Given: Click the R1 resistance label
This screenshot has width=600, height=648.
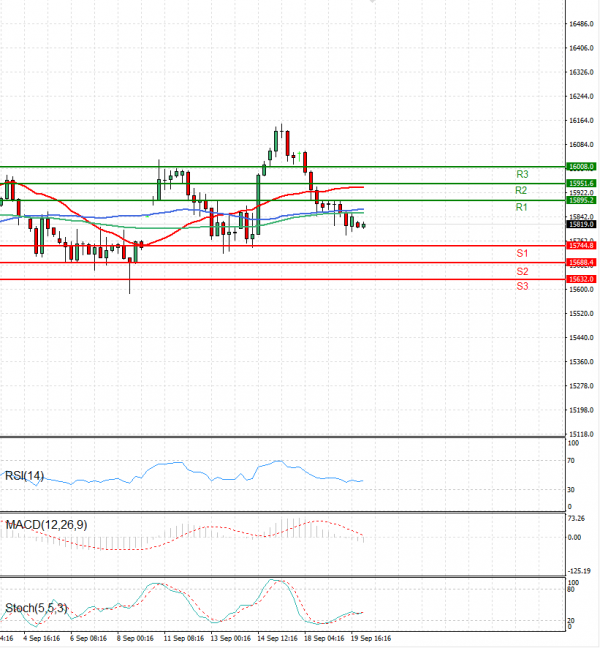Looking at the screenshot, I should coord(521,207).
